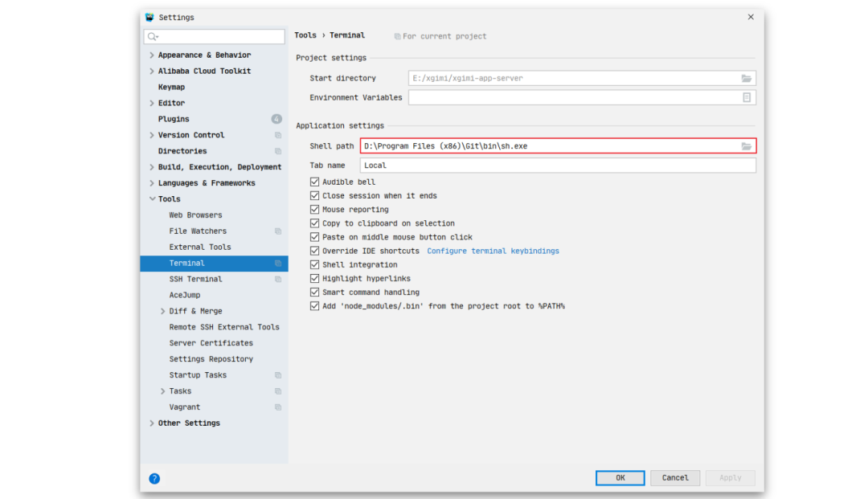
Task: Uncheck Highlight hyperlinks option
Action: coord(315,279)
